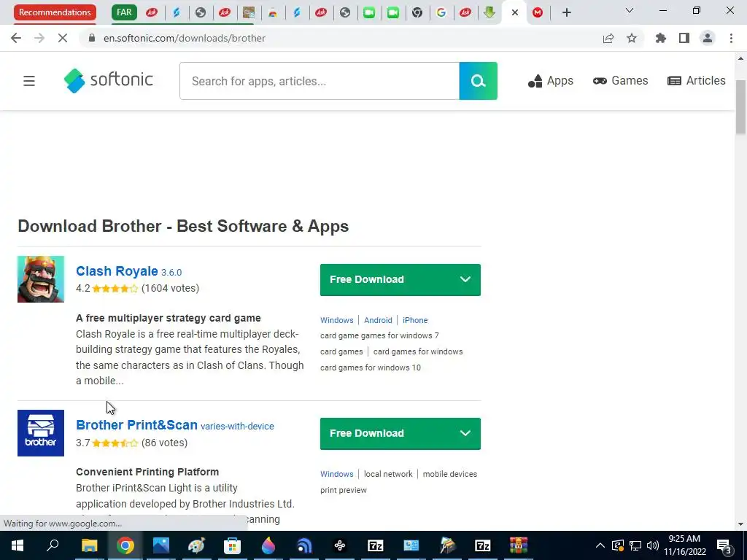Click the Brother Print&Scan star rating

tap(115, 443)
